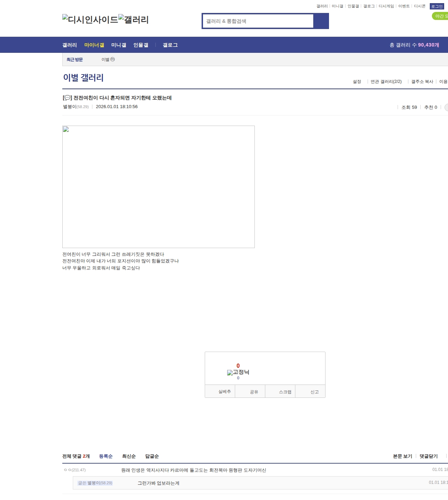Click post body line 너무 우울하고 외로워서
This screenshot has width=448, height=500.
101,268
